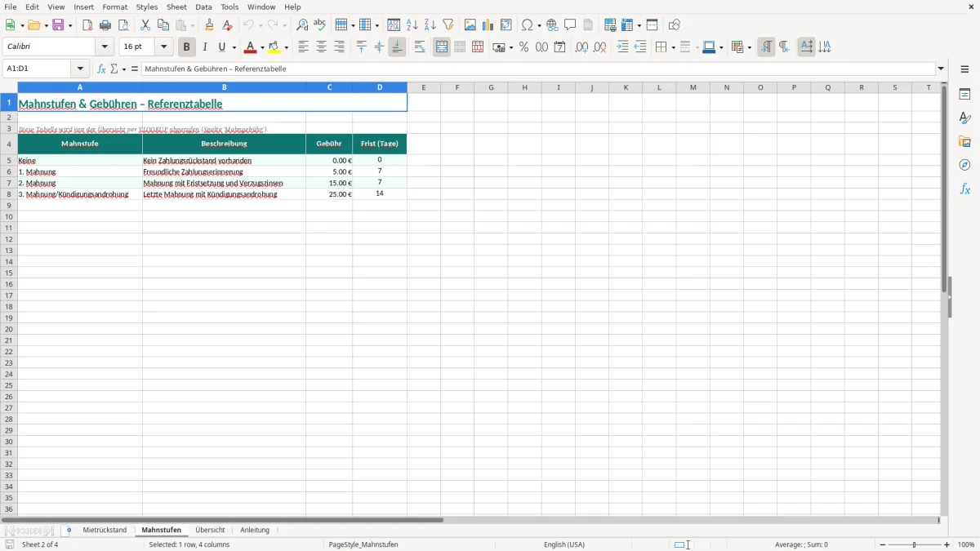This screenshot has width=980, height=551.
Task: Expand the Name Box dropdown
Action: click(80, 69)
